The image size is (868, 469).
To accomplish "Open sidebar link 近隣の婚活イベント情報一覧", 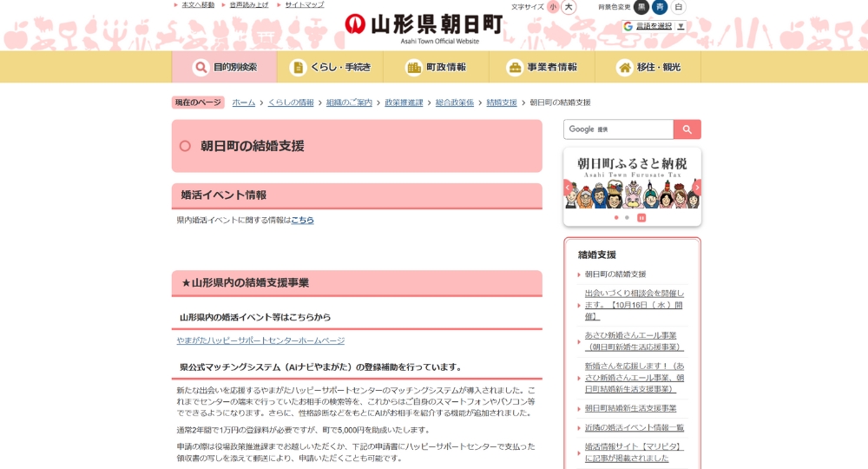I will pyautogui.click(x=635, y=427).
